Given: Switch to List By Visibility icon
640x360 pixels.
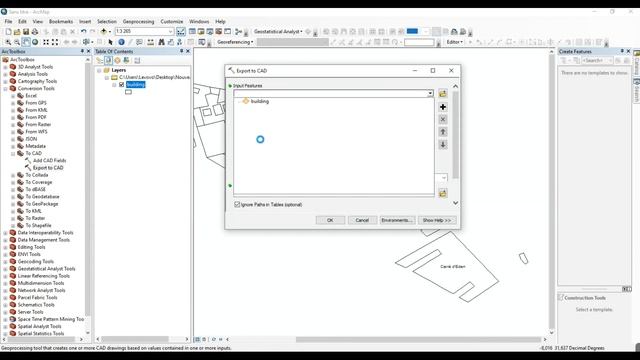Looking at the screenshot, I should pos(117,60).
